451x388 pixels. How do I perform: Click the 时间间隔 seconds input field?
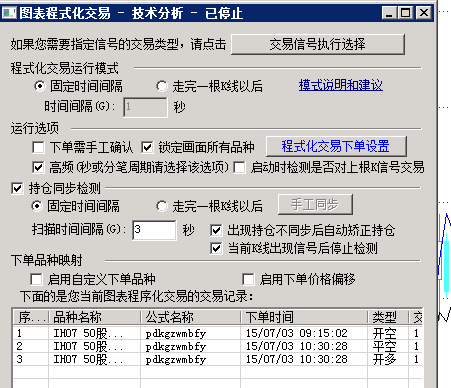(x=145, y=107)
